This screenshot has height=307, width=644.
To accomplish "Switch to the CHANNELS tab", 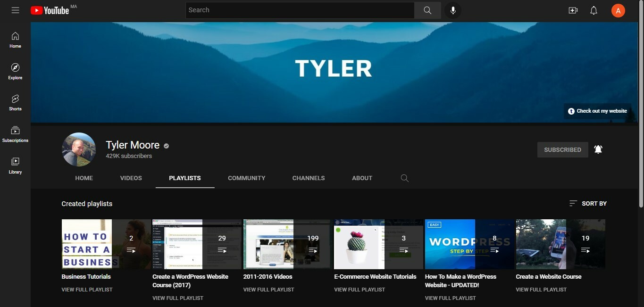I will (x=309, y=178).
